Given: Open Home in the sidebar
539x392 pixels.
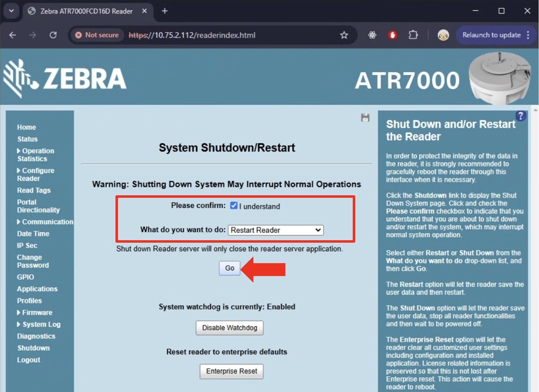Looking at the screenshot, I should pos(27,127).
